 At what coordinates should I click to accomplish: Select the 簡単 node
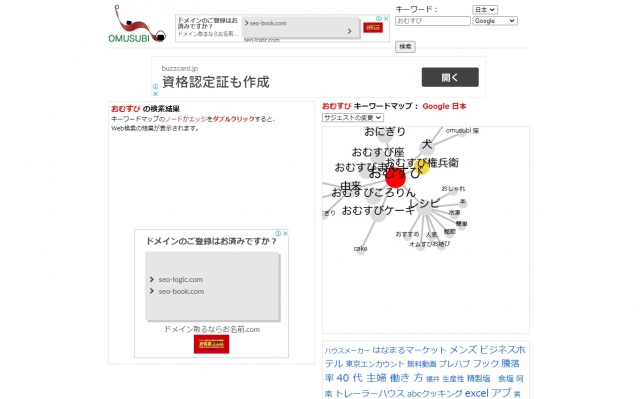[462, 224]
